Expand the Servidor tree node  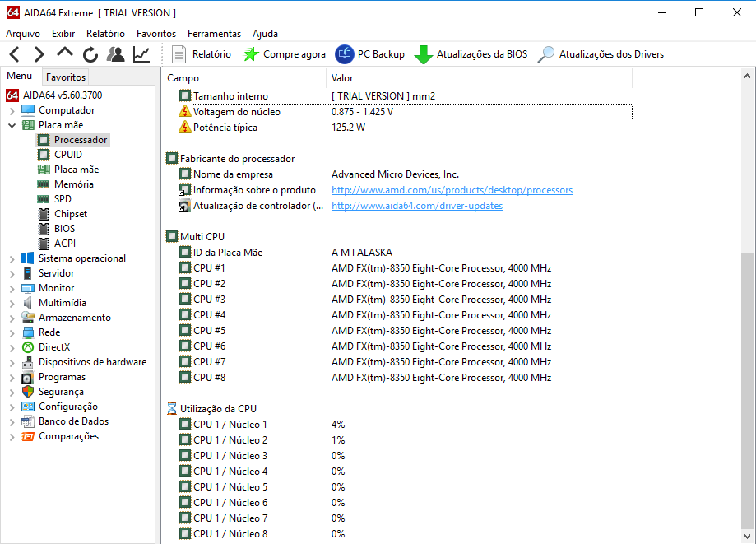coord(12,273)
